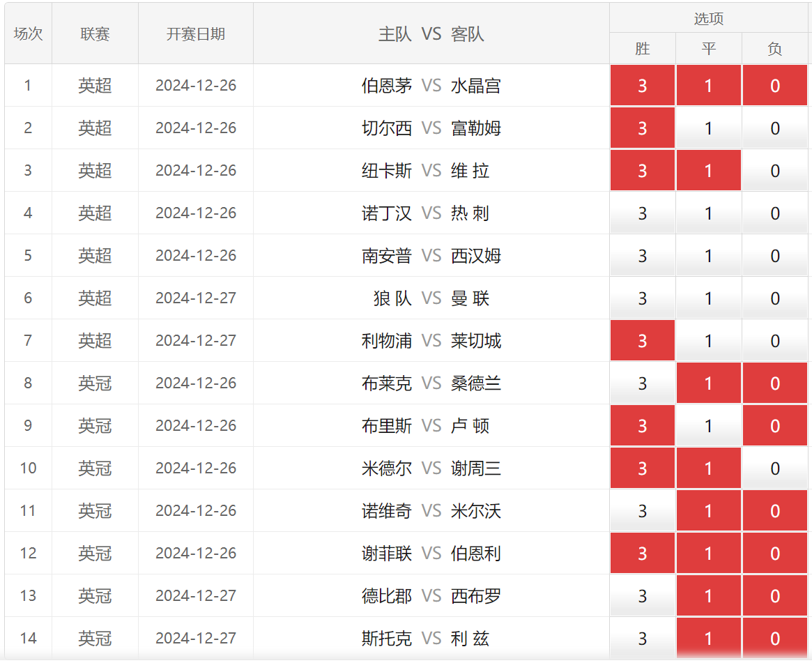812x663 pixels.
Task: Deselect draw option 1 for 米德尔 VS 谢周三
Action: pos(708,468)
